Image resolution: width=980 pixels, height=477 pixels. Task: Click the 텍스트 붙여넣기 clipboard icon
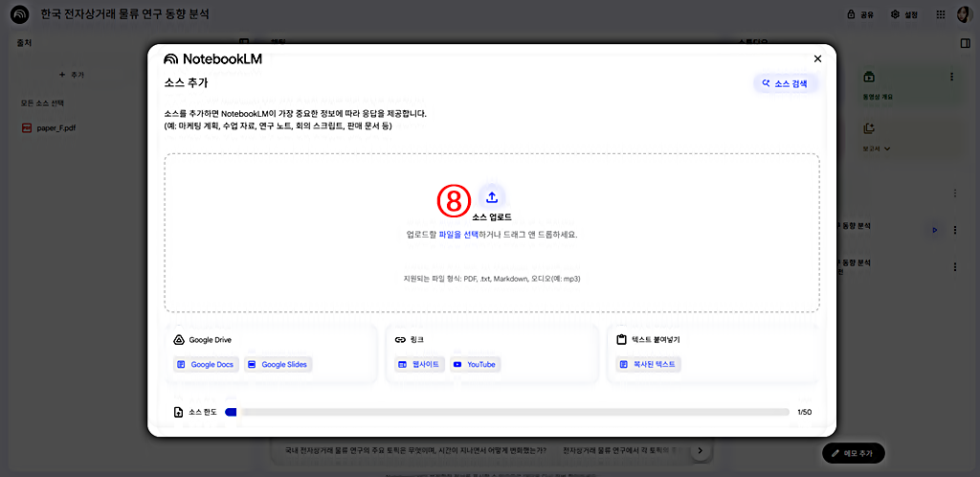tap(621, 340)
